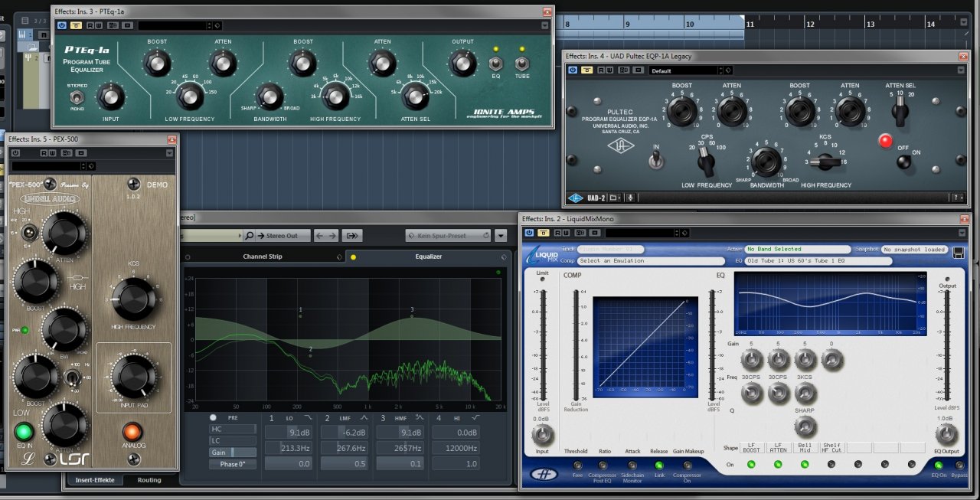The height and width of the screenshot is (500, 980).
Task: Click PTEq-1a bypass button in header
Action: pos(76,25)
